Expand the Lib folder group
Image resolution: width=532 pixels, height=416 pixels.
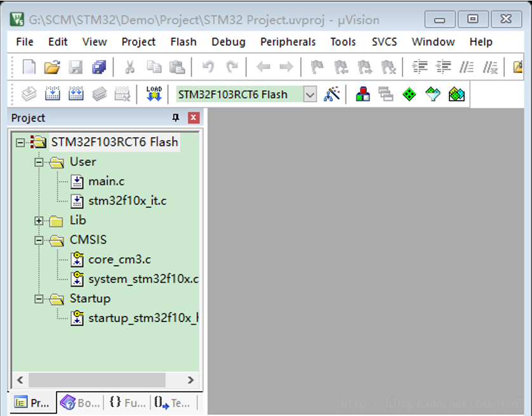pyautogui.click(x=39, y=221)
